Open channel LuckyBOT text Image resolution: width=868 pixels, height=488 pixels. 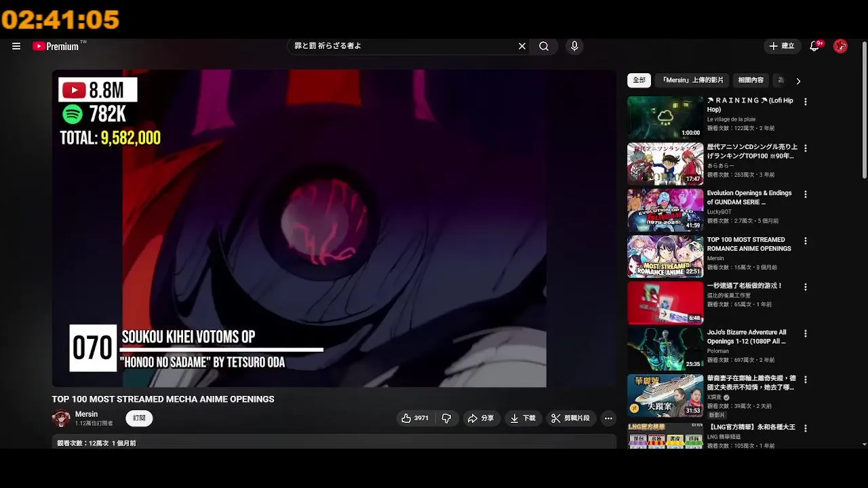(x=720, y=212)
